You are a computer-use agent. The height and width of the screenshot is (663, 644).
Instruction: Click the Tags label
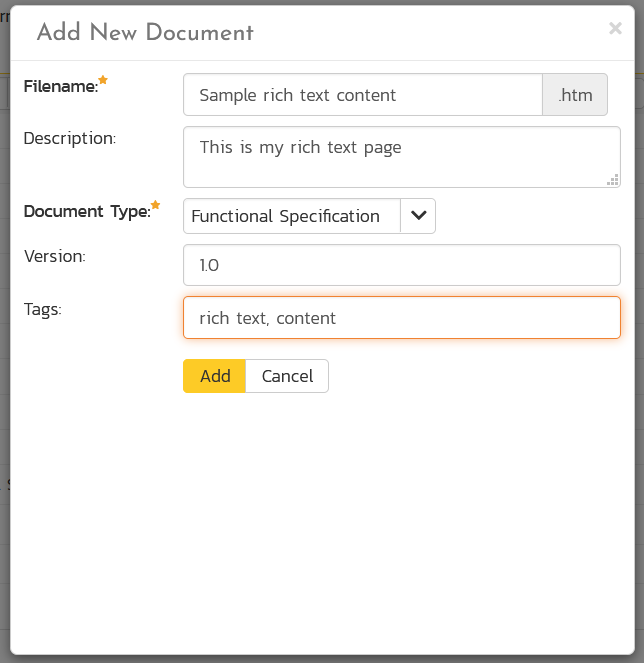click(43, 310)
